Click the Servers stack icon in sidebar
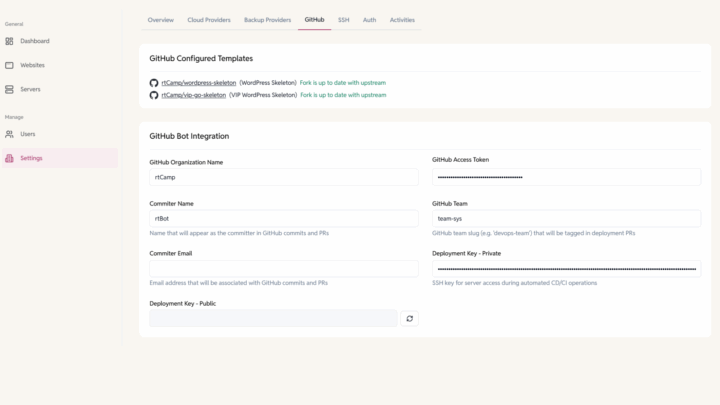Screen dimensions: 720x405 [9, 90]
